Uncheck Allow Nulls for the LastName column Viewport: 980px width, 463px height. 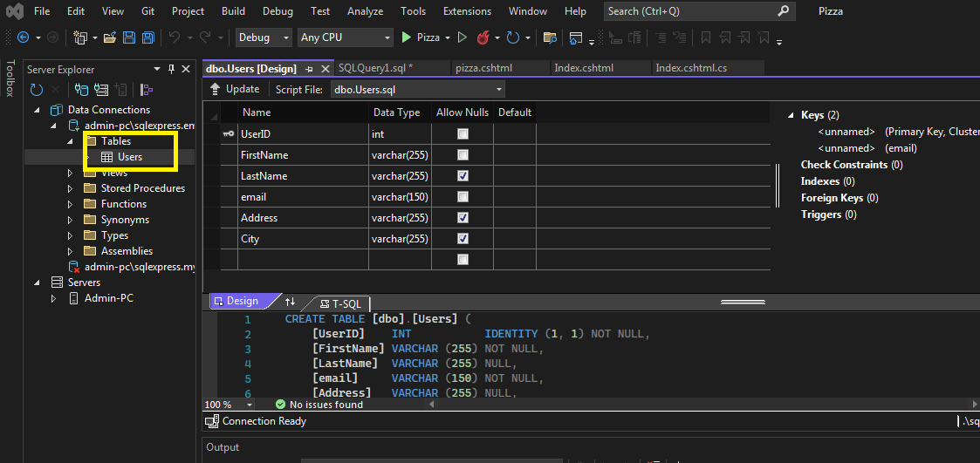pos(463,176)
